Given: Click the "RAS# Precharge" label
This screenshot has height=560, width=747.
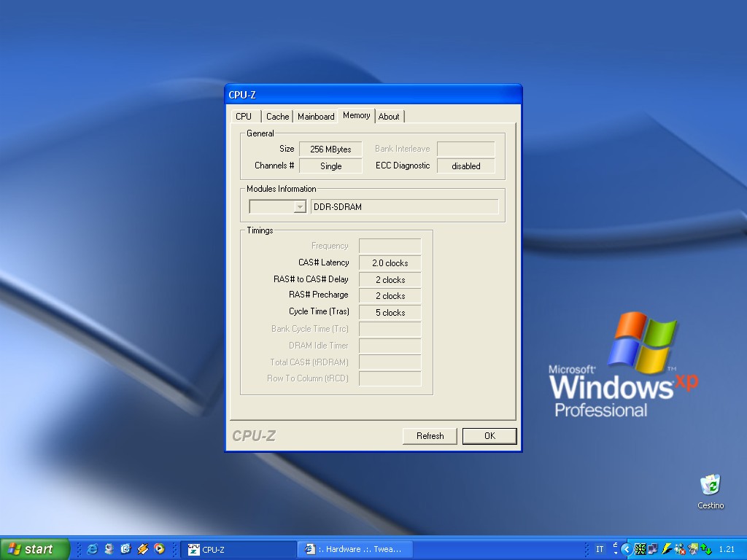Looking at the screenshot, I should tap(318, 295).
